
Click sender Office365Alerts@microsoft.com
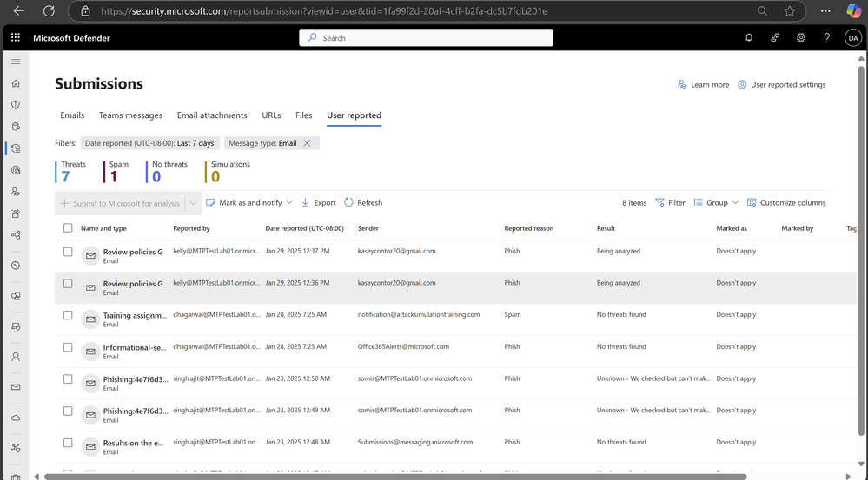403,346
